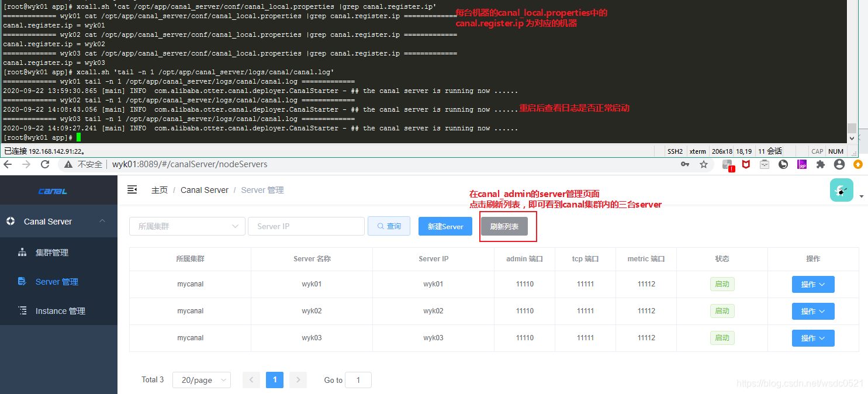Click the Canal Server breadcrumb
This screenshot has height=394, width=868.
205,190
